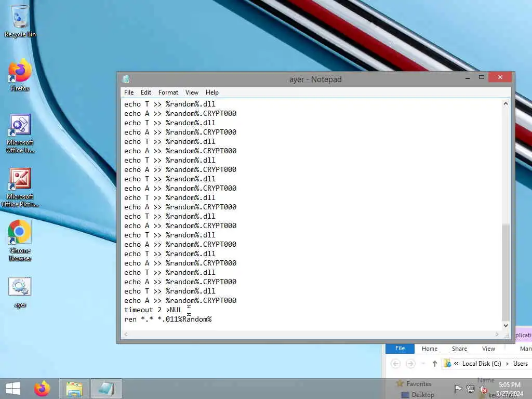Maximize the Notepad window
Viewport: 532px width, 399px height.
[x=482, y=77]
